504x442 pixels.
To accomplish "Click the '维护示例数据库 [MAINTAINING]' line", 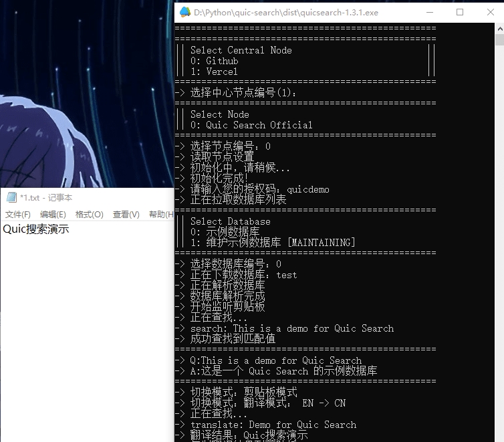I will tap(273, 242).
